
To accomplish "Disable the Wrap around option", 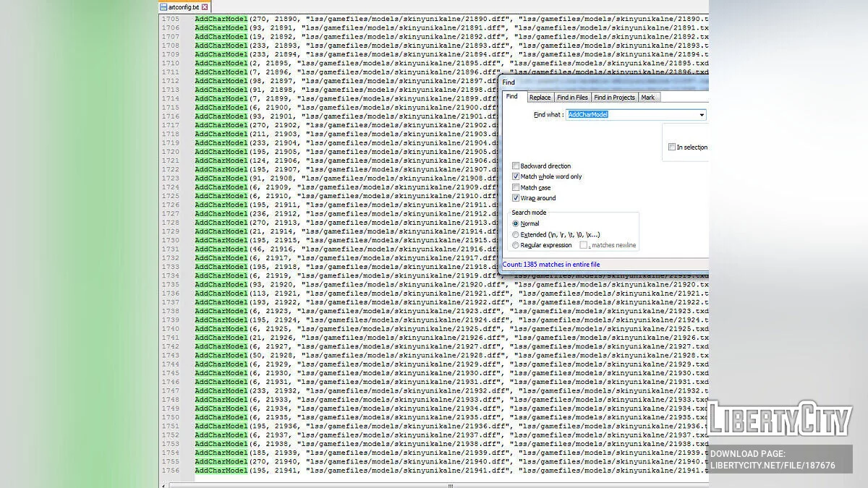I will click(516, 198).
